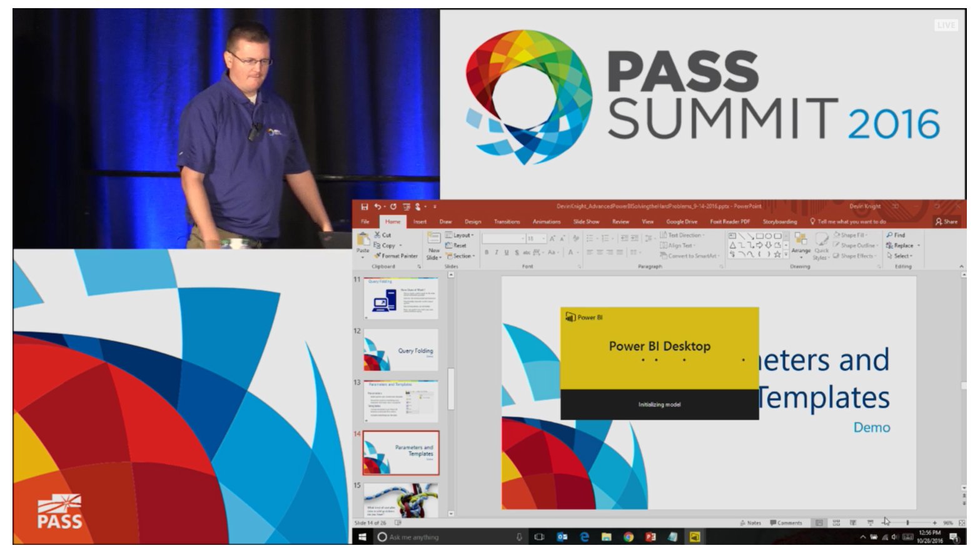Decrease the list indent level
980x548 pixels.
[x=624, y=238]
